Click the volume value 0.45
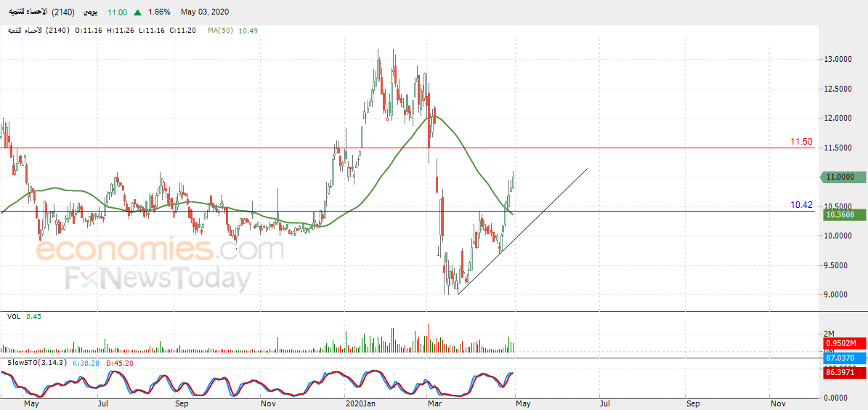 click(x=33, y=316)
